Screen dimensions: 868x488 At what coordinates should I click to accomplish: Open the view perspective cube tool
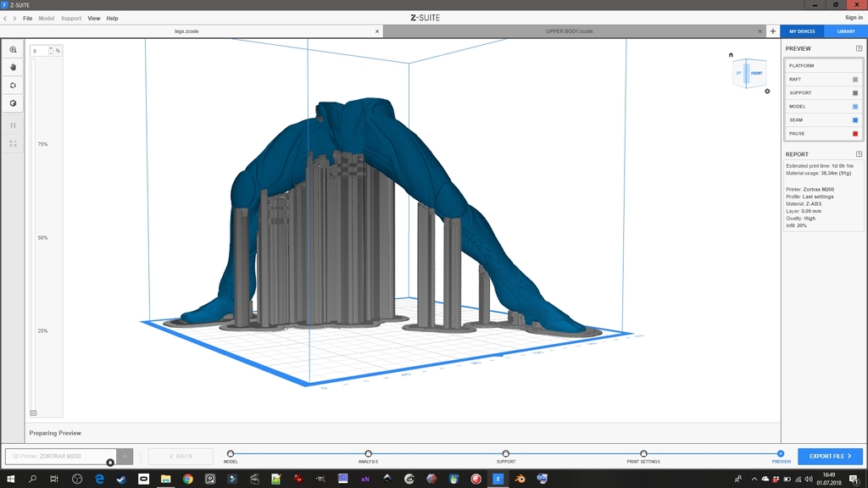pos(13,103)
